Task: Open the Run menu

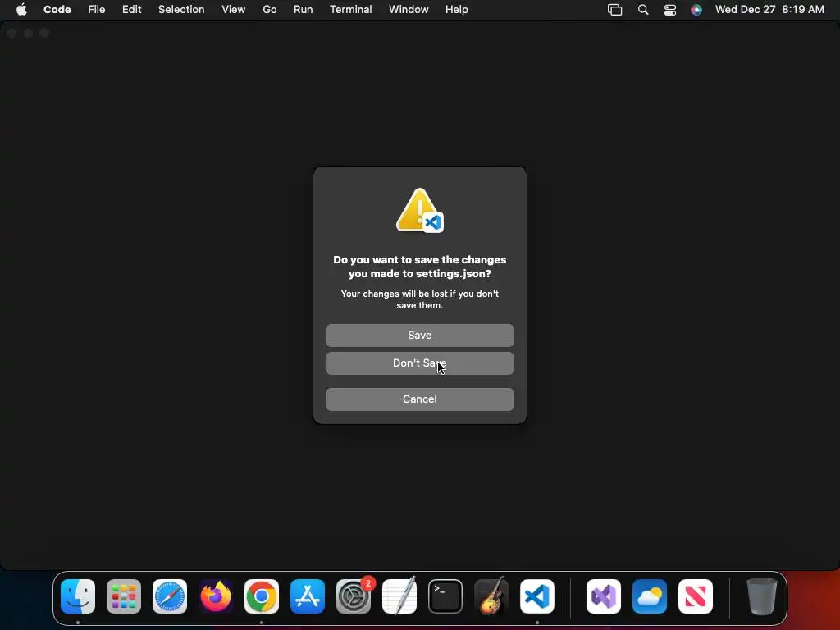Action: pos(304,10)
